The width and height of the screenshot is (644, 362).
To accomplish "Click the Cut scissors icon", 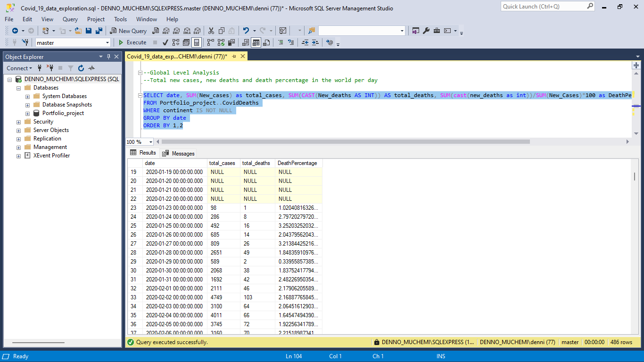I will point(211,31).
